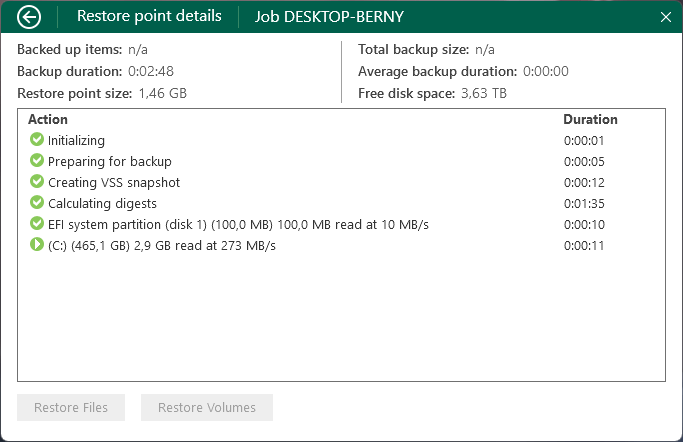Select the Calculating digests log row
This screenshot has width=683, height=442.
[x=342, y=203]
